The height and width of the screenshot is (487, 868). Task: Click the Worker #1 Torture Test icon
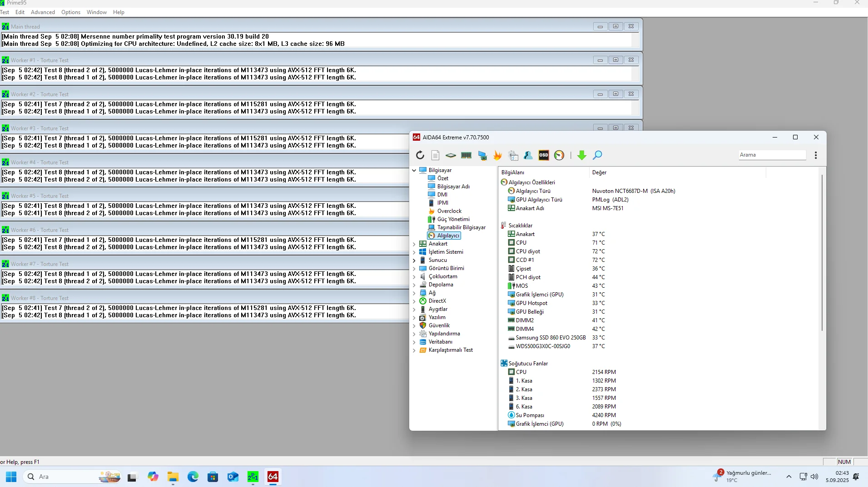click(5, 60)
